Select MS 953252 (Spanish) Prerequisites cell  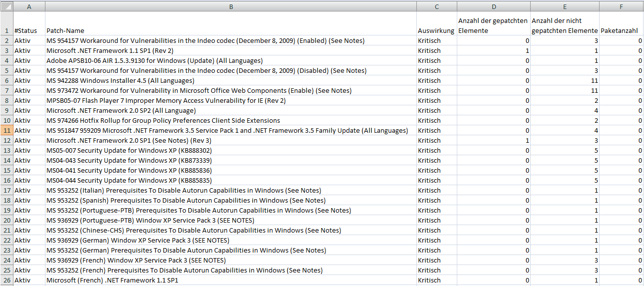(x=231, y=200)
